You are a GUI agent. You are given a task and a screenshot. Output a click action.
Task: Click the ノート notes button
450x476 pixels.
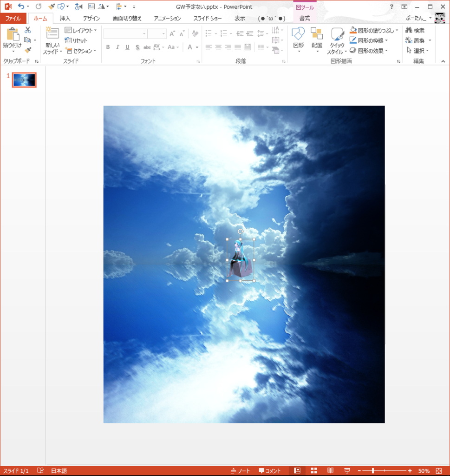tap(241, 470)
